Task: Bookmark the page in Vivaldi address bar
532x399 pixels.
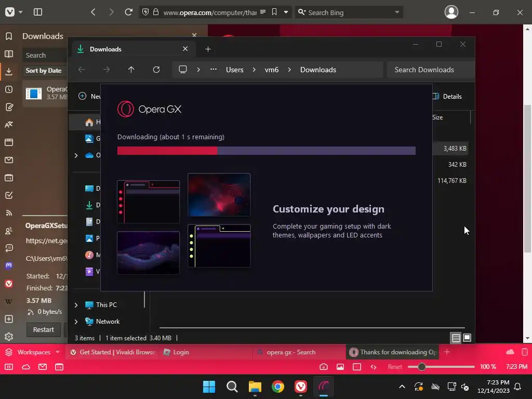Action: pos(274,12)
